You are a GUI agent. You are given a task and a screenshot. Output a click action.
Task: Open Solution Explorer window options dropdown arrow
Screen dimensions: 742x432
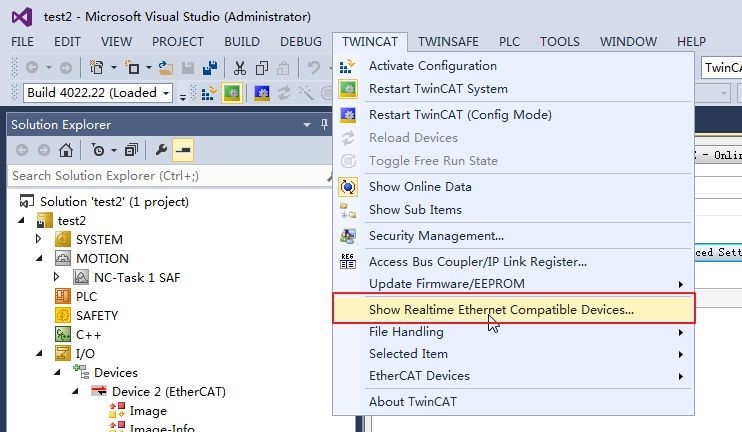(307, 125)
